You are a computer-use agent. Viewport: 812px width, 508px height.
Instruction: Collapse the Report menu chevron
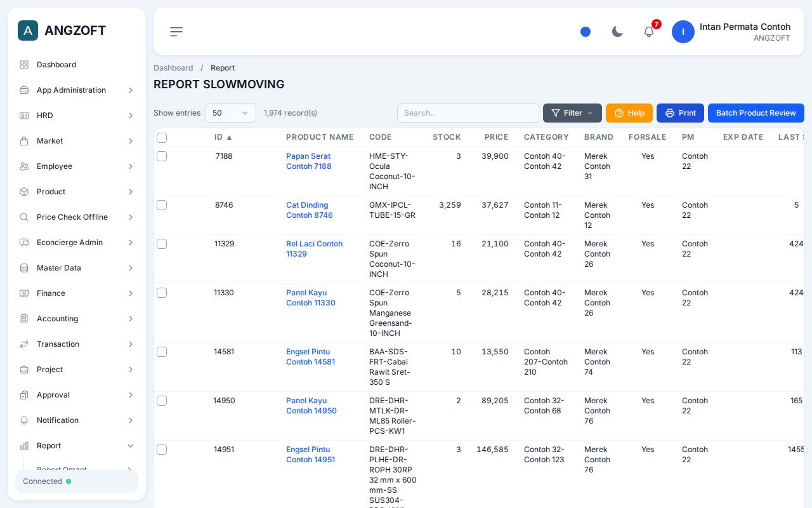(131, 446)
